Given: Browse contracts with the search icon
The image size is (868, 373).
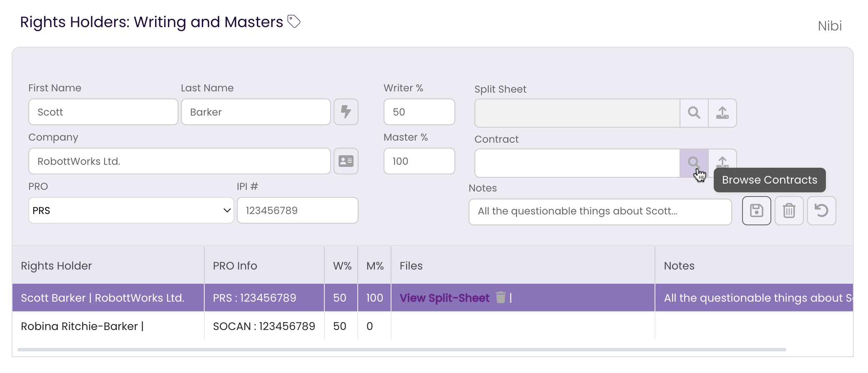Looking at the screenshot, I should [x=694, y=163].
